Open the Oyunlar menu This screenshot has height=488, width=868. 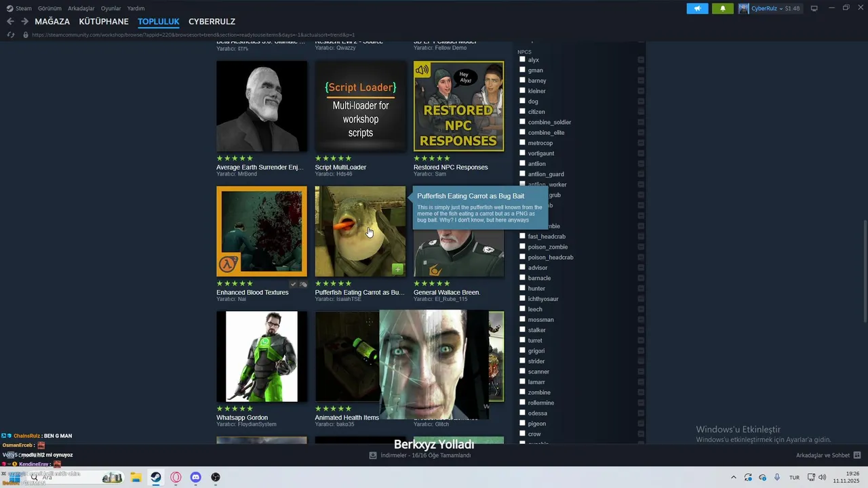(x=111, y=8)
